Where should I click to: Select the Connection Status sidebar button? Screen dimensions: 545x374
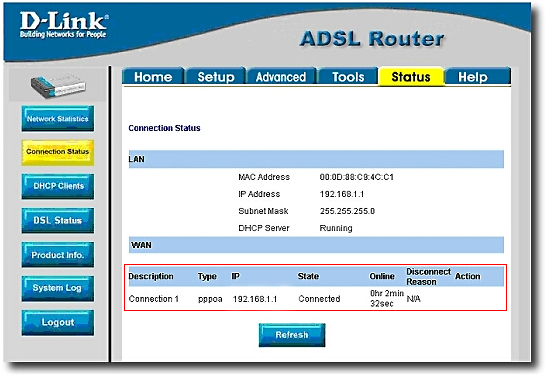[x=58, y=152]
